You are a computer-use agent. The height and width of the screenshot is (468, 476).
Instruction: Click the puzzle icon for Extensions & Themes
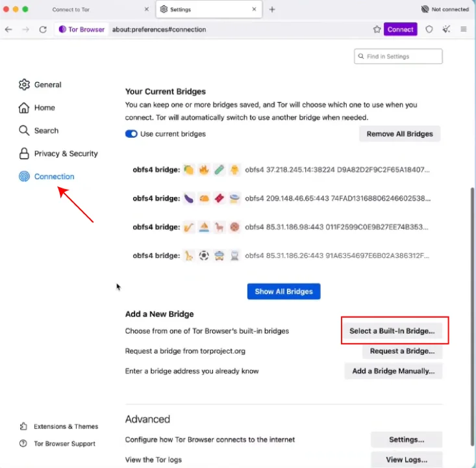point(23,426)
